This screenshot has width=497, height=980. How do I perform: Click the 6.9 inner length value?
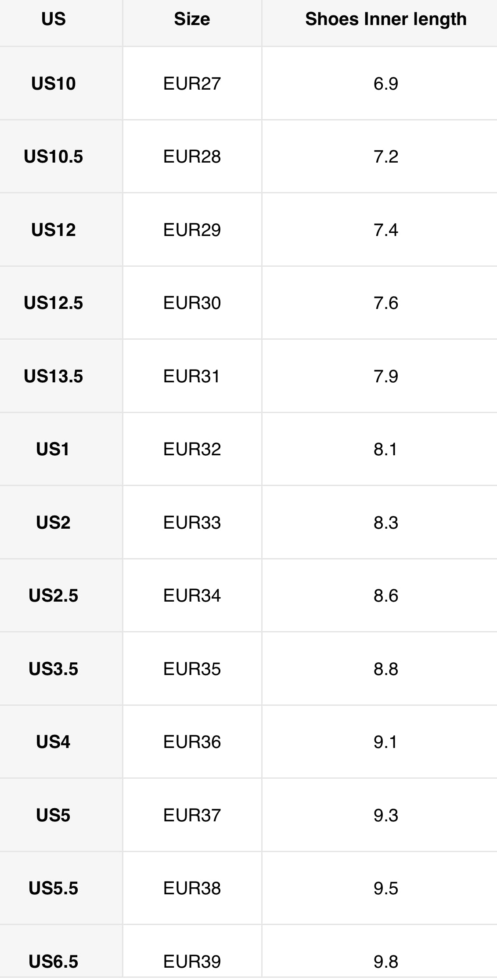point(385,83)
